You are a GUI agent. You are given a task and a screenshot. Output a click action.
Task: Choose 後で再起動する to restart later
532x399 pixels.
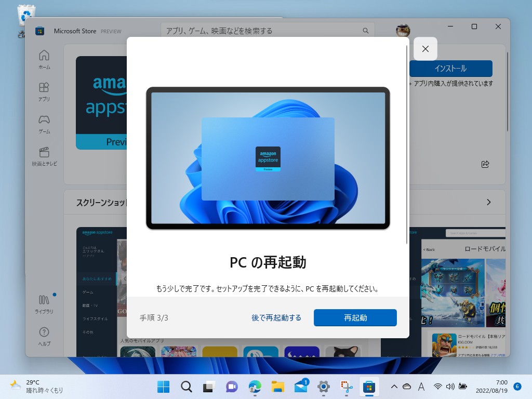click(276, 317)
